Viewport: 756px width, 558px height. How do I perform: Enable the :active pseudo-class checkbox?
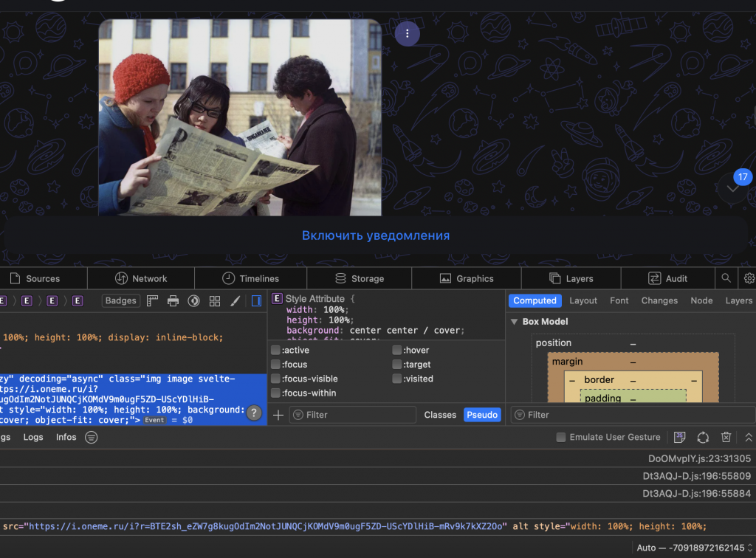pyautogui.click(x=275, y=350)
